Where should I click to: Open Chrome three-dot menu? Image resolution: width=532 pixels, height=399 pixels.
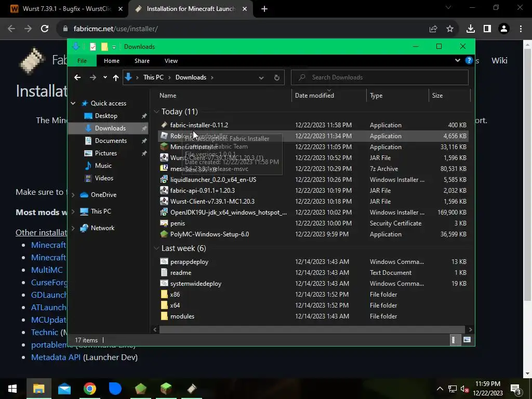(x=521, y=29)
